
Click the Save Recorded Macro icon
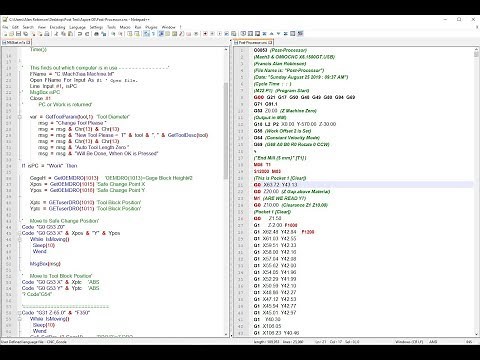pyautogui.click(x=233, y=34)
